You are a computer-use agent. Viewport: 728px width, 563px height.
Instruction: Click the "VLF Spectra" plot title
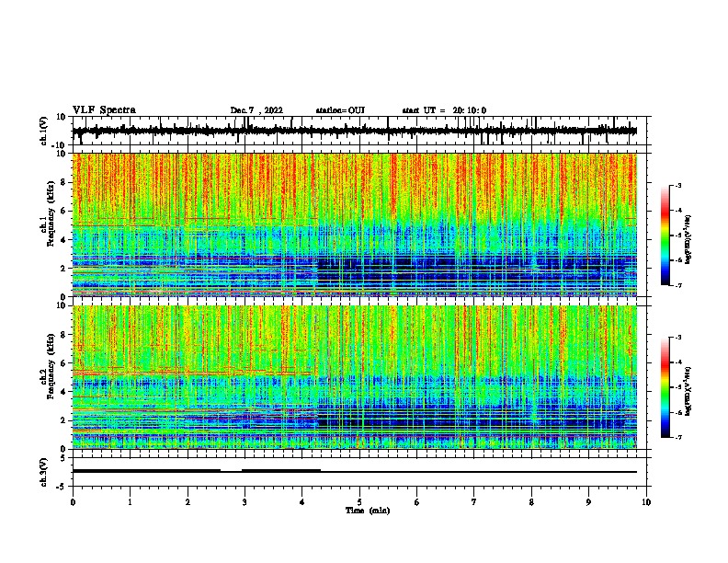104,110
